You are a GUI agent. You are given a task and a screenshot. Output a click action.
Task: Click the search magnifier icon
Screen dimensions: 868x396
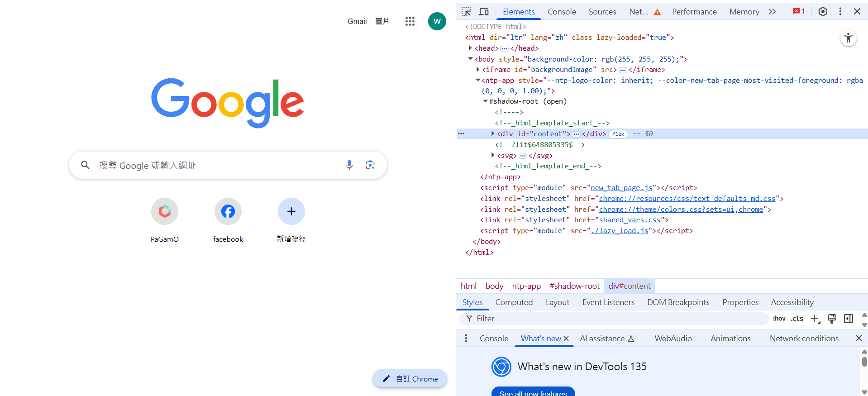point(85,165)
